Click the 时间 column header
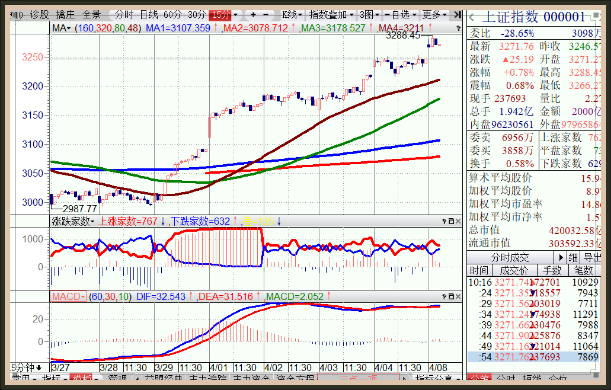The image size is (611, 390). click(479, 270)
